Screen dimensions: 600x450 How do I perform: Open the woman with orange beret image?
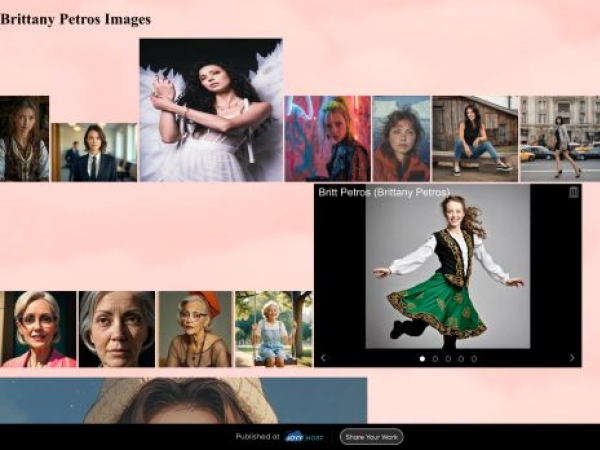click(x=195, y=329)
